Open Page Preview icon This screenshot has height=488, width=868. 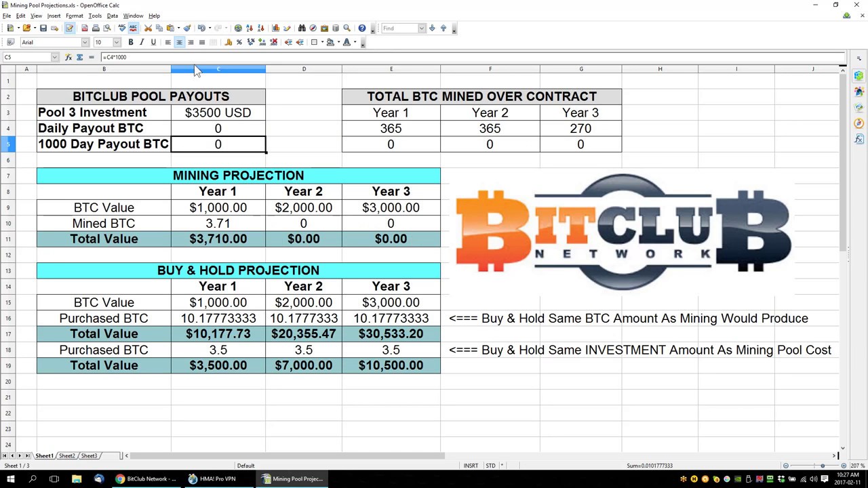106,28
